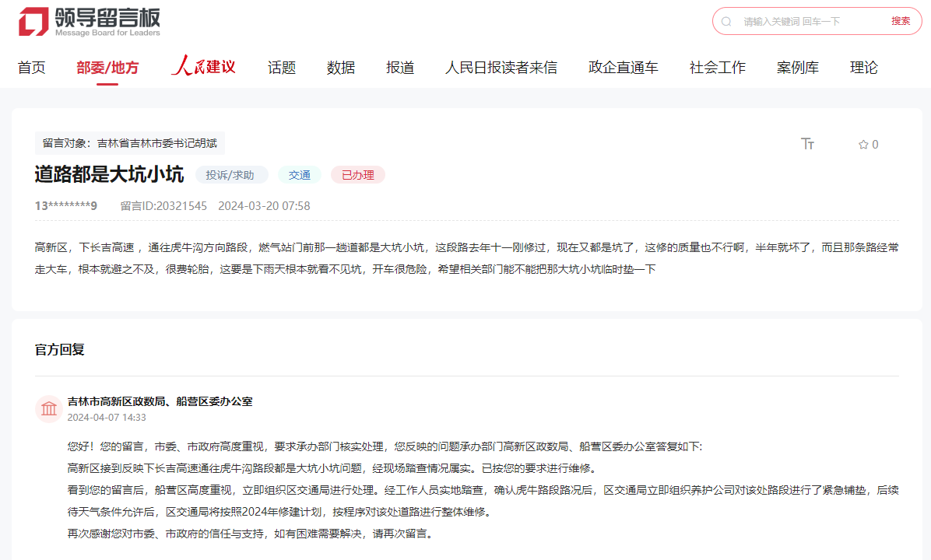Open the 部委/地方 navigation tab

tap(107, 68)
